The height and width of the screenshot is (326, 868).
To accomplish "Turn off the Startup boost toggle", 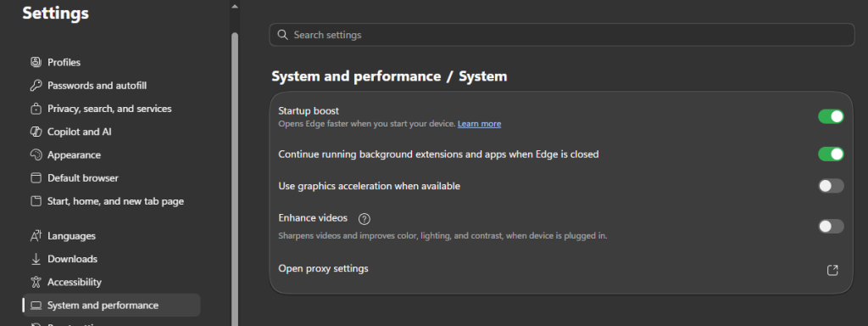I will [x=831, y=116].
